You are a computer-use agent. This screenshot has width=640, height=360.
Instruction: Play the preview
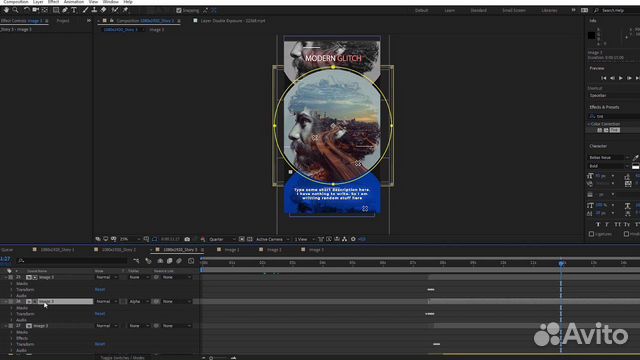[x=620, y=78]
